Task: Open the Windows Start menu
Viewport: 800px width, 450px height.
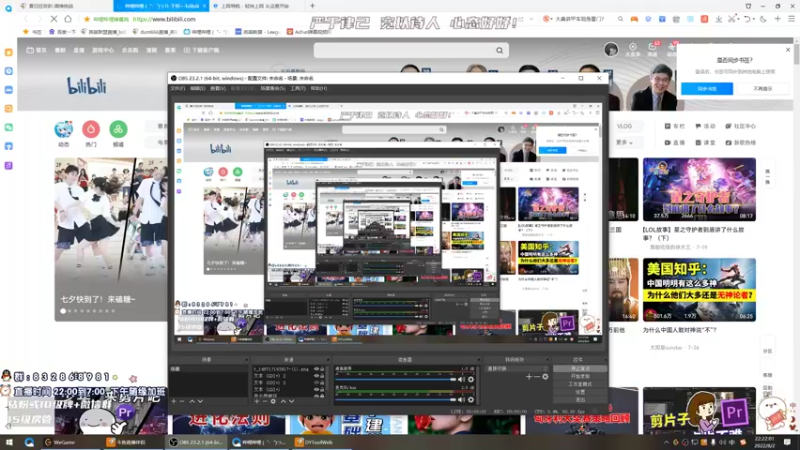Action: pos(9,442)
